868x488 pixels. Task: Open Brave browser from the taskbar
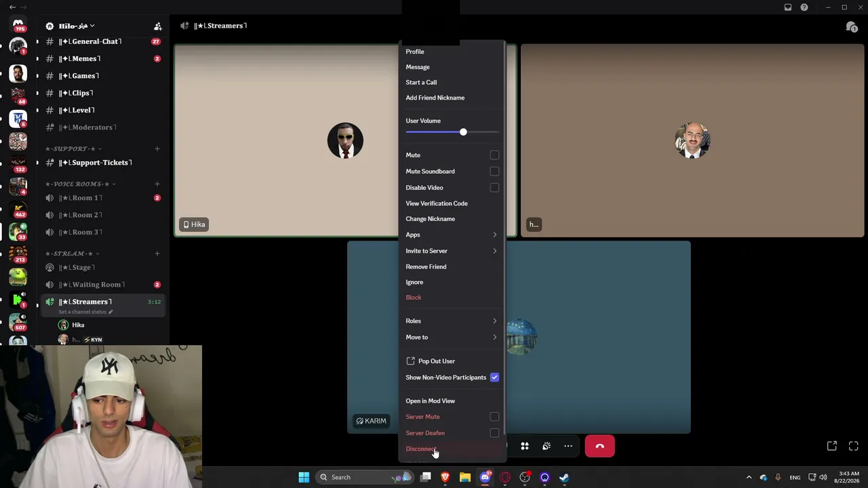coord(446,477)
